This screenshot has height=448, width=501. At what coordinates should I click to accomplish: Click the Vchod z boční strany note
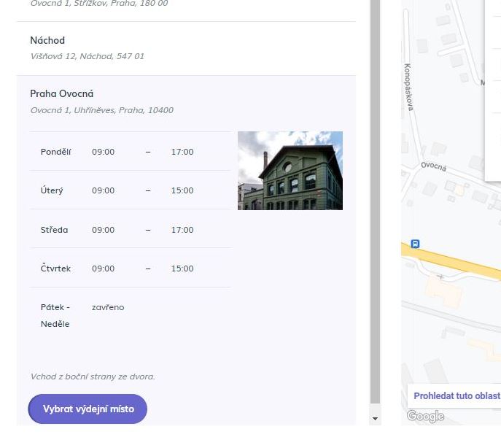93,377
